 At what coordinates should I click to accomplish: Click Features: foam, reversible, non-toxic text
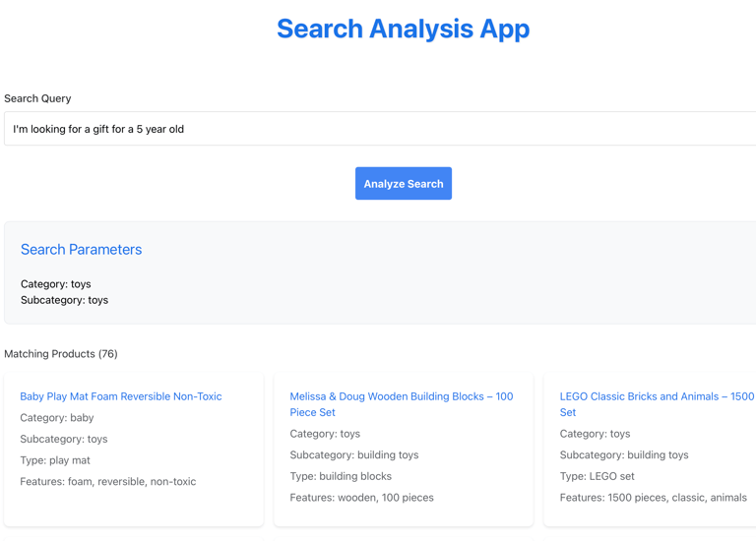coord(108,482)
